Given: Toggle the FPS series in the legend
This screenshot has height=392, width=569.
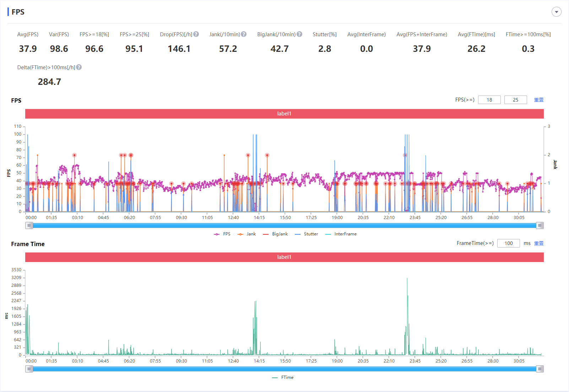Looking at the screenshot, I should [x=222, y=234].
